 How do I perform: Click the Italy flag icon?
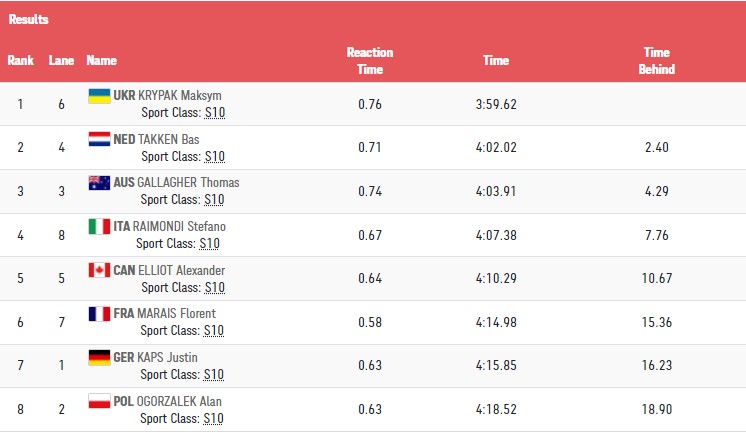99,226
